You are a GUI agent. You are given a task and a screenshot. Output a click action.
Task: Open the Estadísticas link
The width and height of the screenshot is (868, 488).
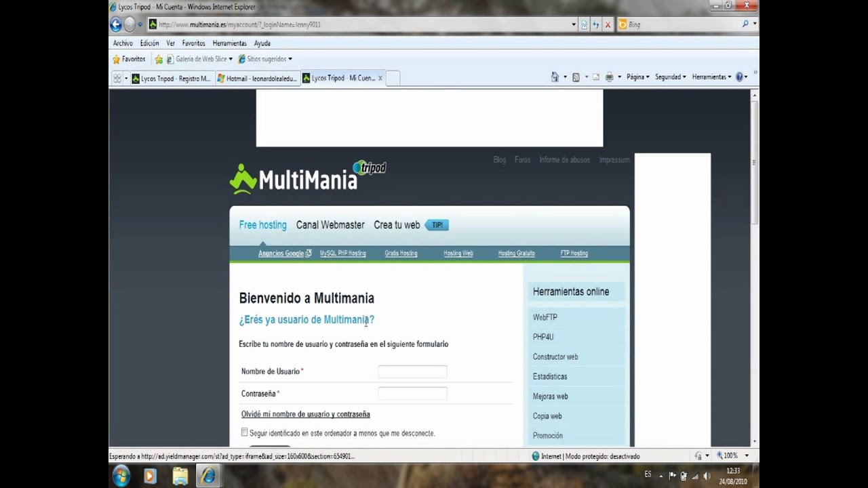550,376
